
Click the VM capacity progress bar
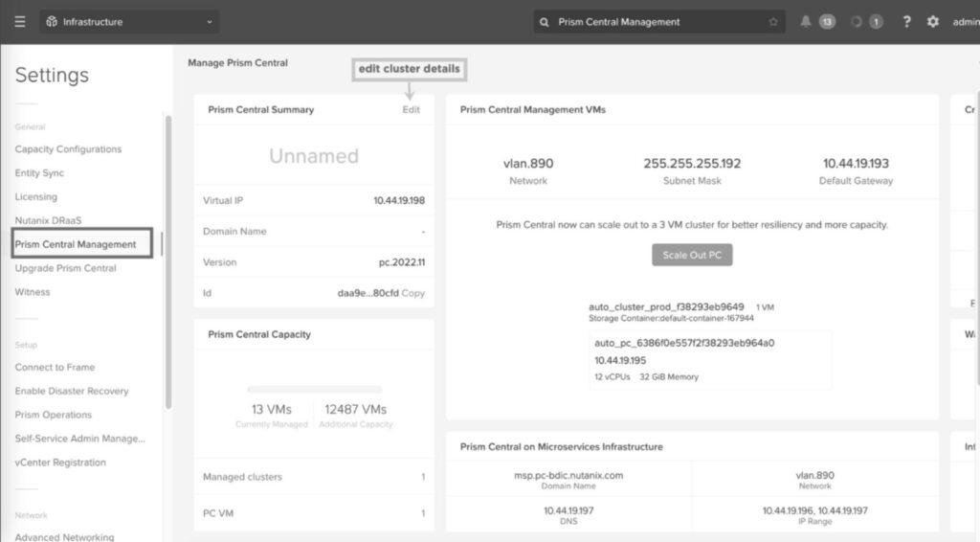point(314,389)
